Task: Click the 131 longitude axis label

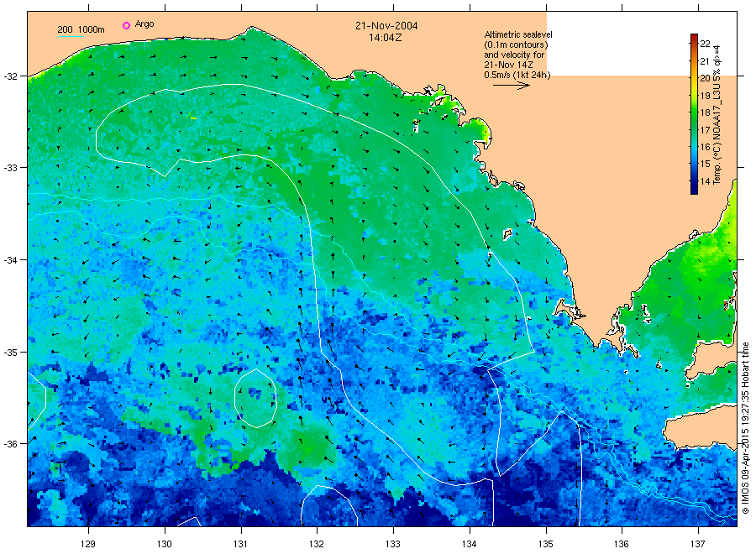Action: tap(240, 544)
